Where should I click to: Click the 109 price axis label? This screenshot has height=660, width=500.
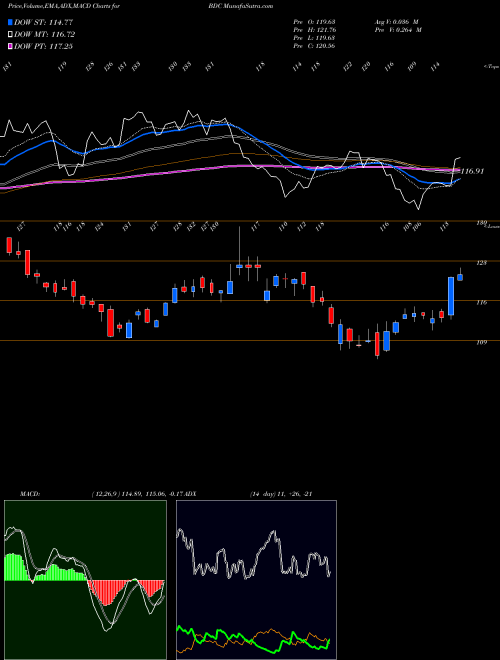pyautogui.click(x=481, y=342)
